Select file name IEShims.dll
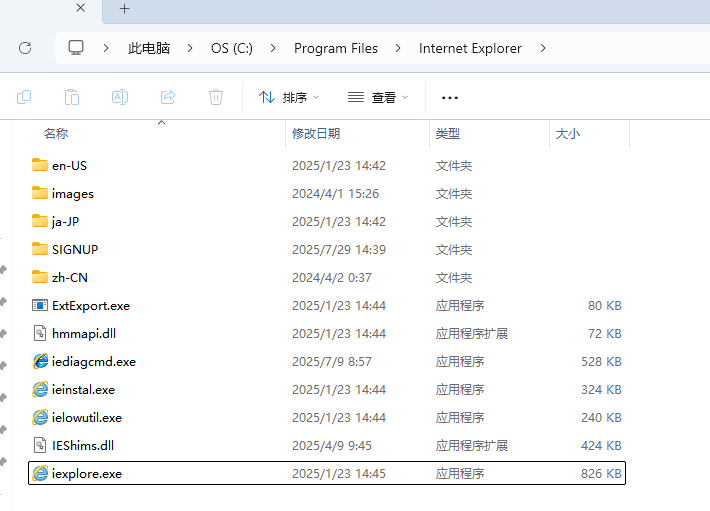710x511 pixels. pos(83,446)
